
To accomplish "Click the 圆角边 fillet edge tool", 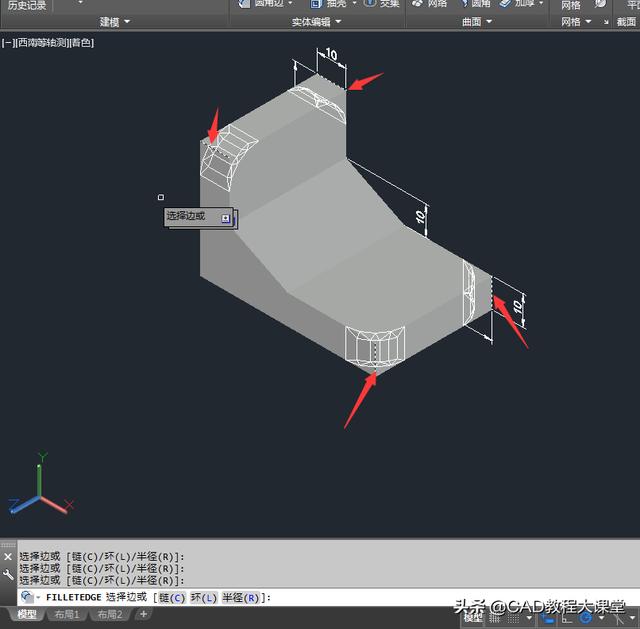I will click(x=262, y=4).
